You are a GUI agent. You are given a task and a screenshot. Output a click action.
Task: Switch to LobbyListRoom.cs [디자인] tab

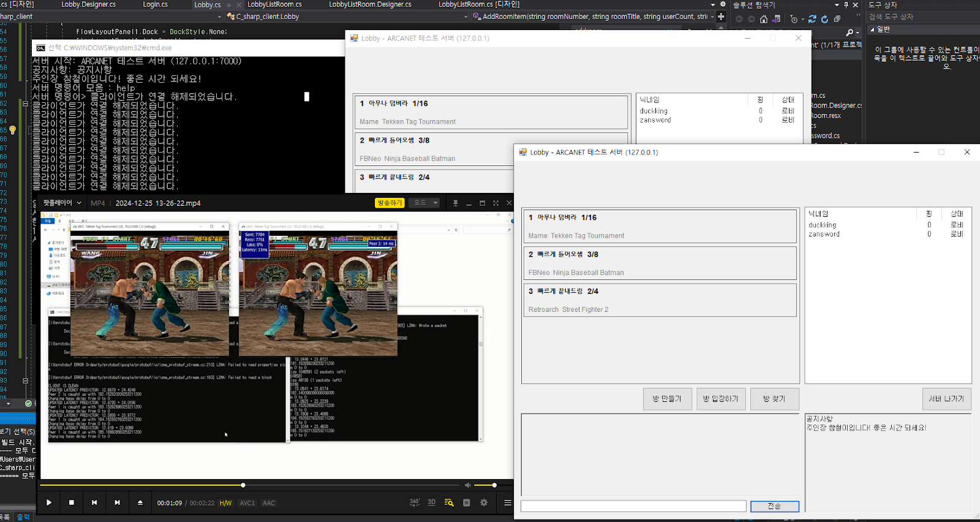tap(479, 4)
